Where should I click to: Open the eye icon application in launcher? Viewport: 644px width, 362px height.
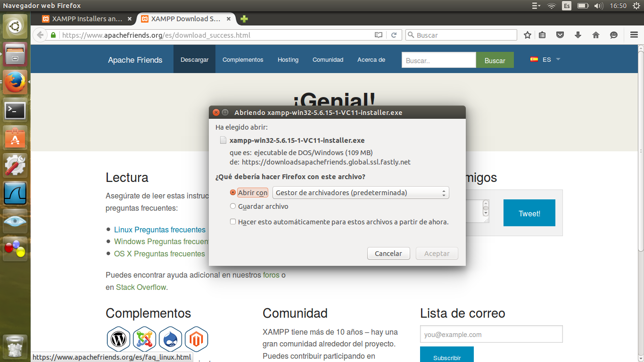click(16, 221)
